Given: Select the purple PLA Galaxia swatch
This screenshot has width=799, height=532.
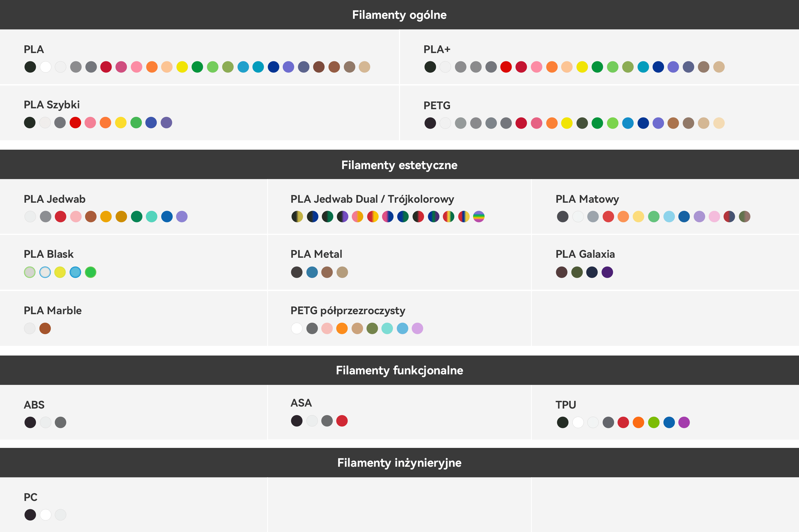Looking at the screenshot, I should pyautogui.click(x=607, y=272).
